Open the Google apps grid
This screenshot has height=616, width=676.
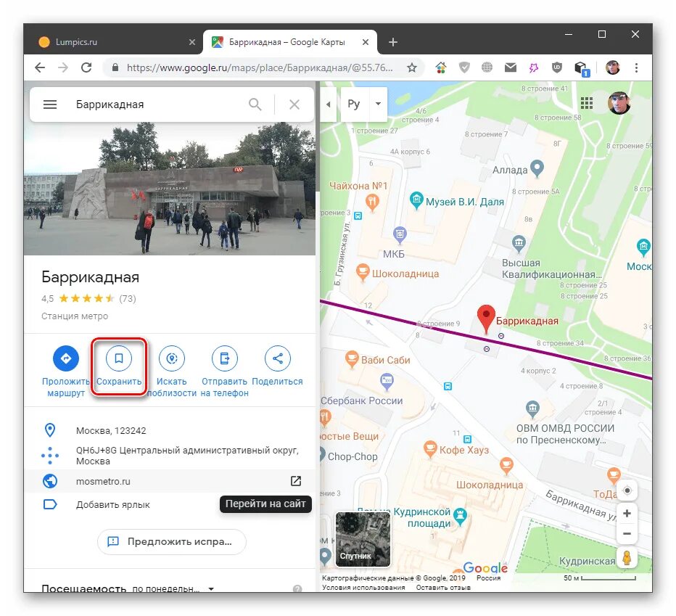587,104
